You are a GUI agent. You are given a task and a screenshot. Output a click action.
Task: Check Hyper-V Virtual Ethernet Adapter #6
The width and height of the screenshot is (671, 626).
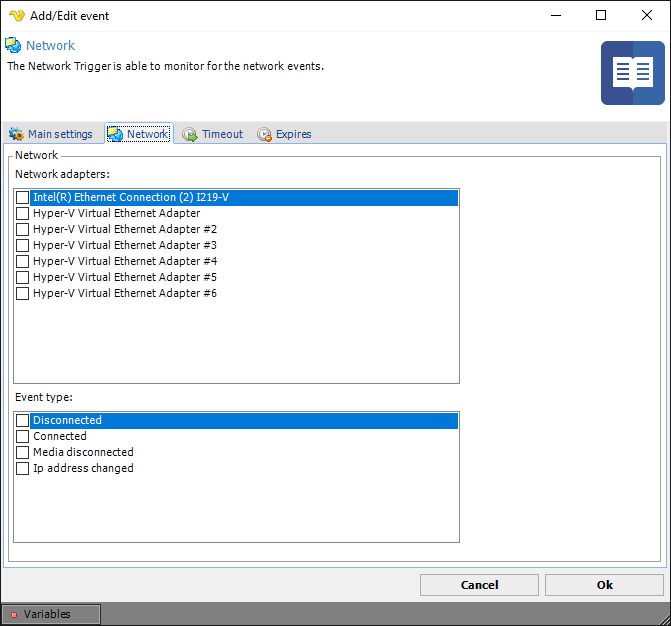(23, 293)
